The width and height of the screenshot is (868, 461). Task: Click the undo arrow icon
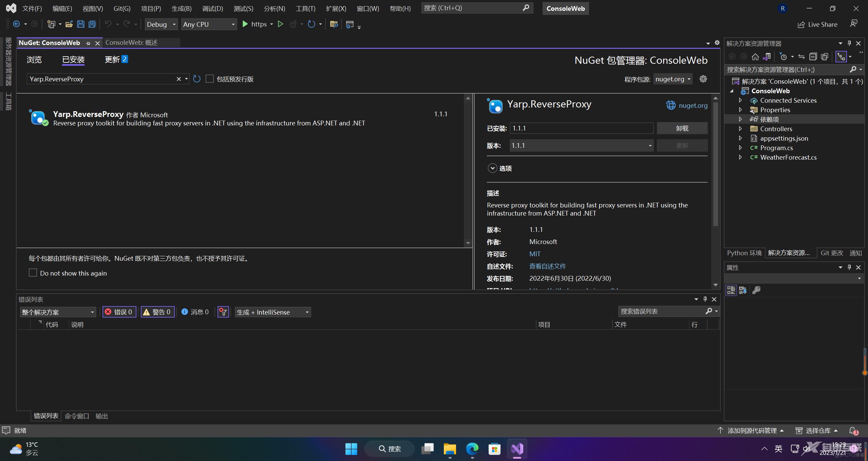[108, 24]
